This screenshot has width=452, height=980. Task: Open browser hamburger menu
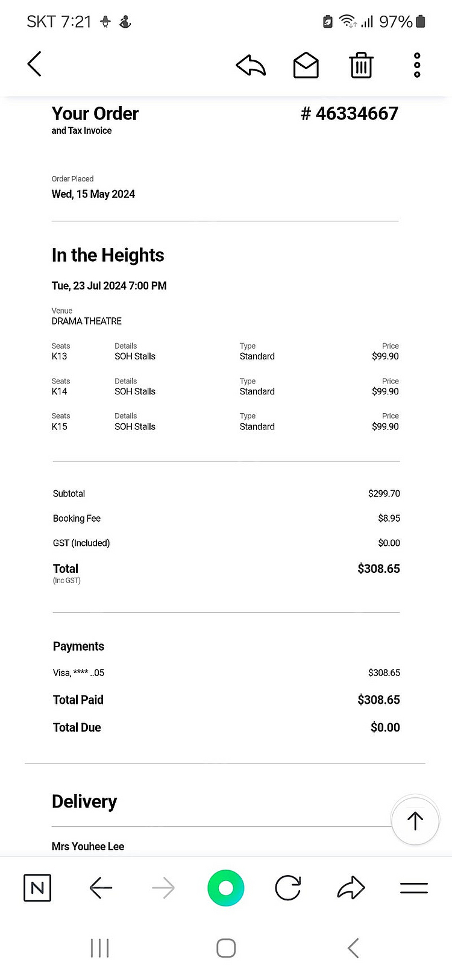pos(414,888)
